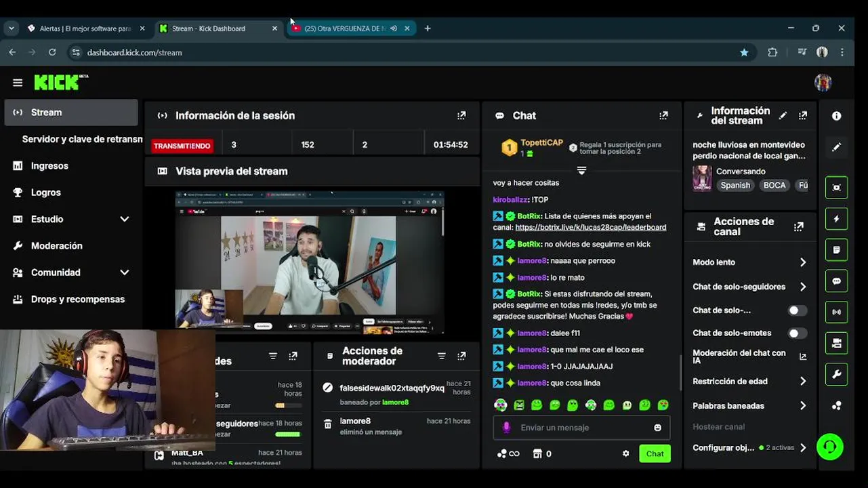Image resolution: width=868 pixels, height=488 pixels.
Task: Open the info panel icon in the right sidebar
Action: click(x=837, y=116)
